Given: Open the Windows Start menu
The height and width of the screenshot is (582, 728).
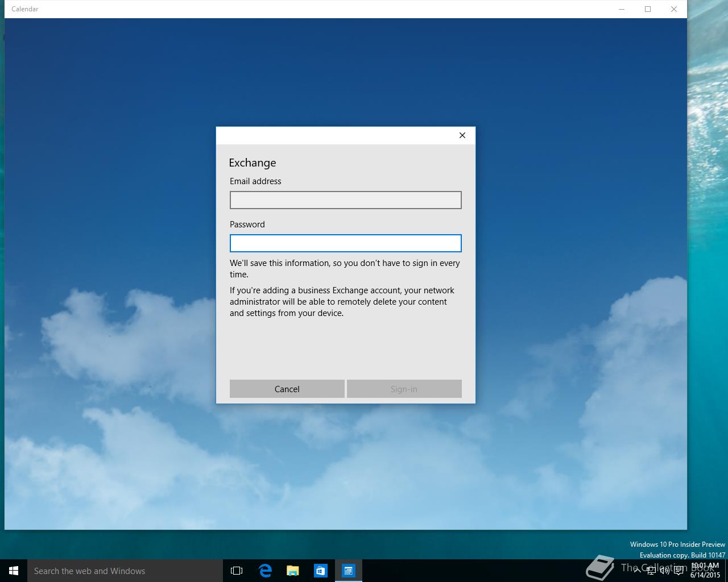Looking at the screenshot, I should tap(14, 571).
